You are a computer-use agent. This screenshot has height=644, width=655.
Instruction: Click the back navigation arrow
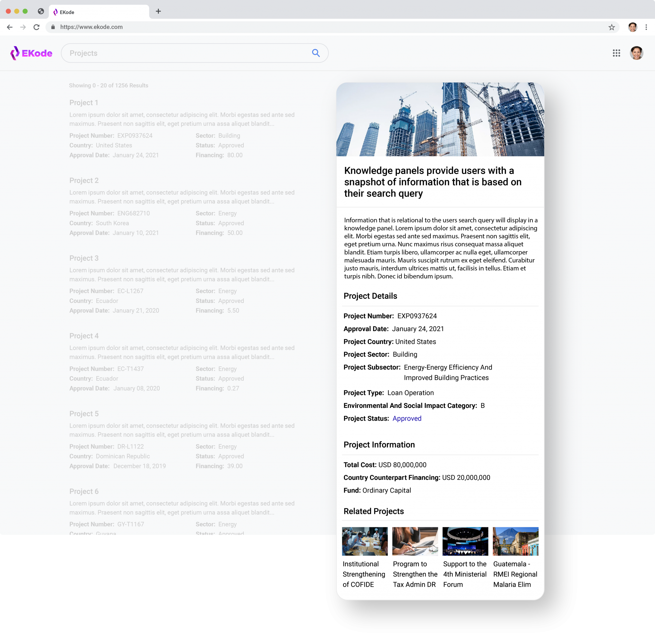click(10, 27)
